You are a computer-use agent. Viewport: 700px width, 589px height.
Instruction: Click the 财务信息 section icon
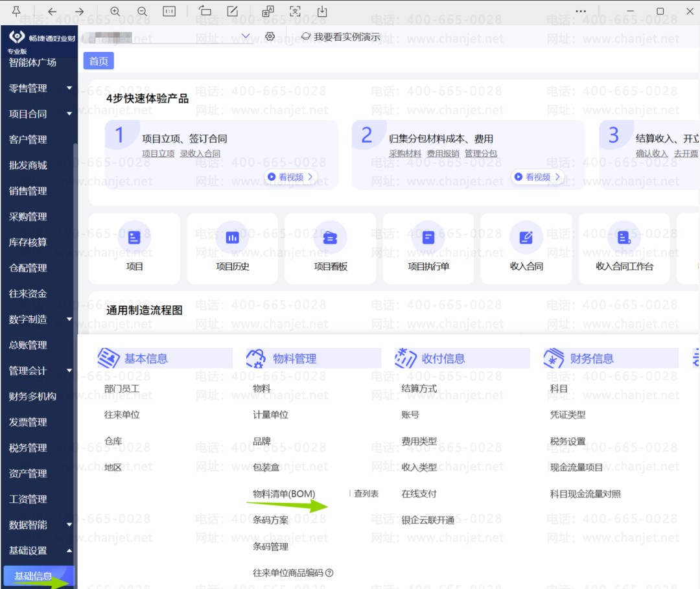554,358
